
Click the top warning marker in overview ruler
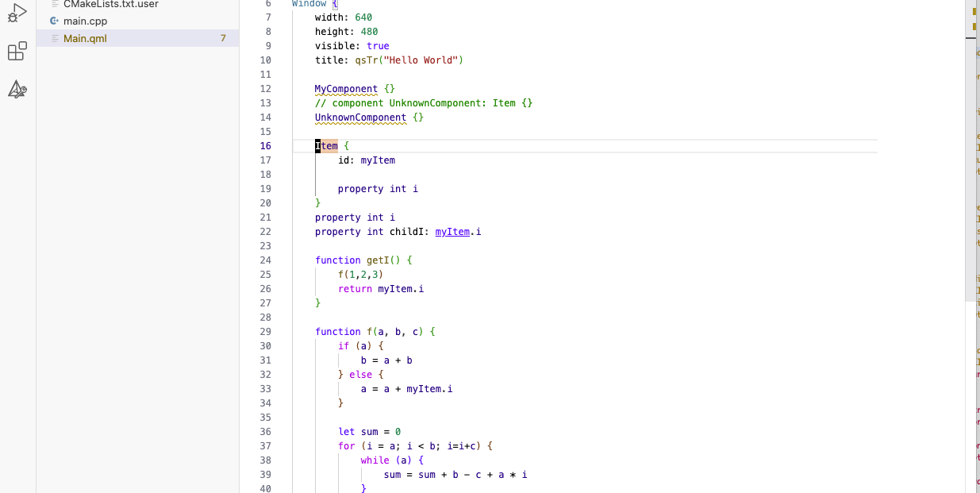[x=973, y=12]
